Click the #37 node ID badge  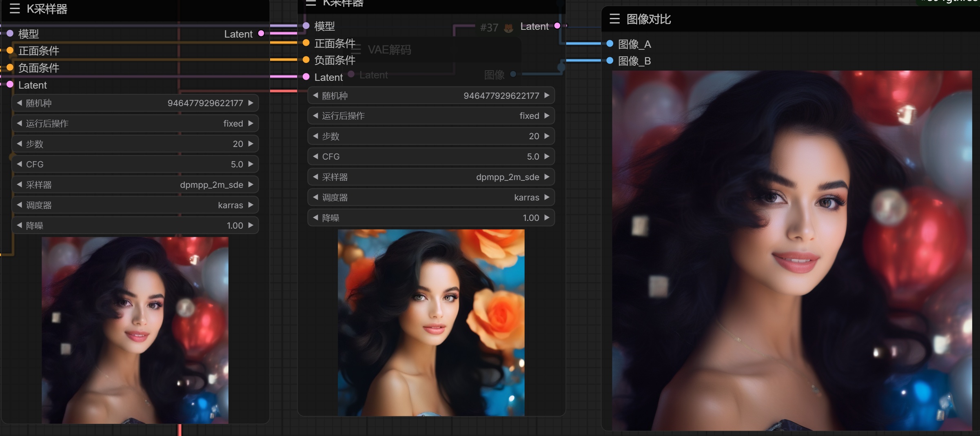(x=489, y=28)
